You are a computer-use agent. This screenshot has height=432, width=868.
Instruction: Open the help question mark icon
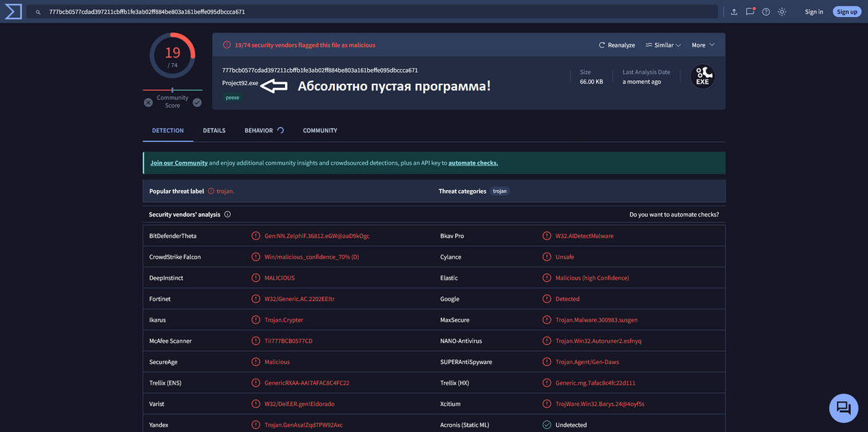766,12
